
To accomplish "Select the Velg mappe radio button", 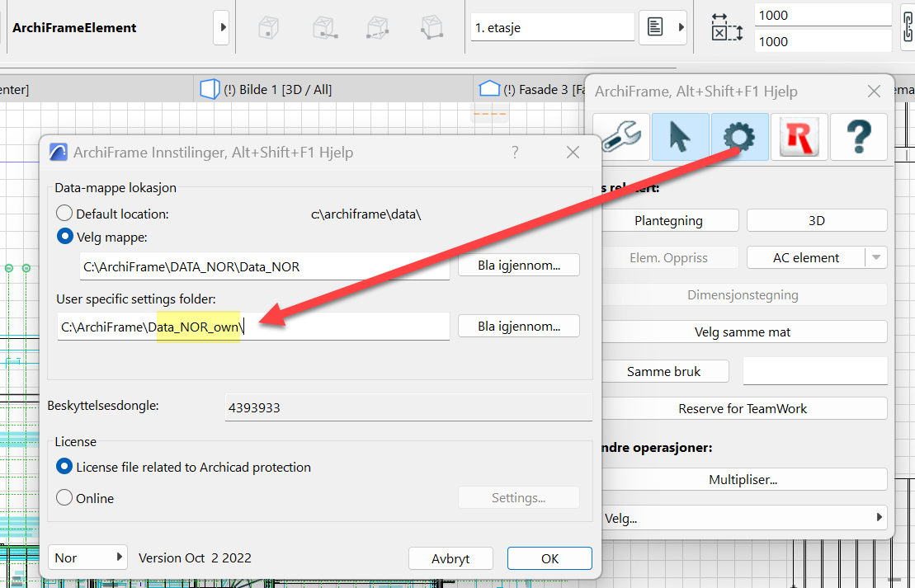I will point(64,237).
